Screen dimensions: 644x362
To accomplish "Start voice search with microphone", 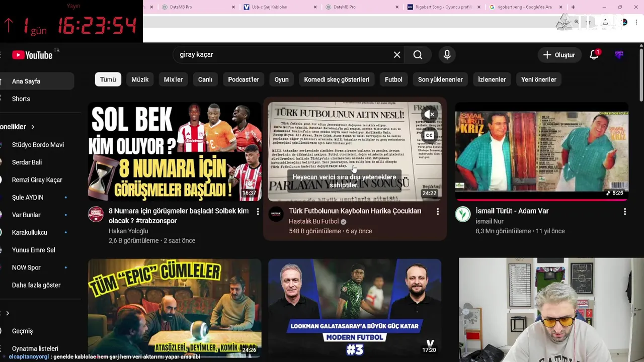I will (447, 55).
